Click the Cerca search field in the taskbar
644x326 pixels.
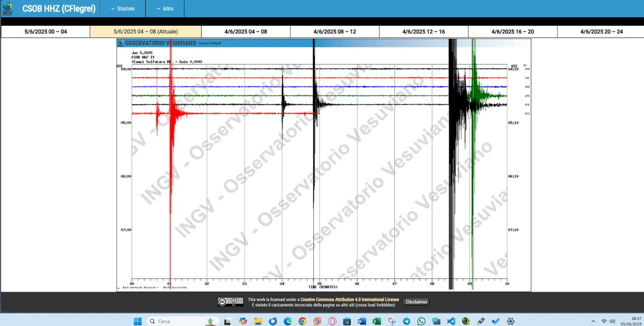[172, 321]
